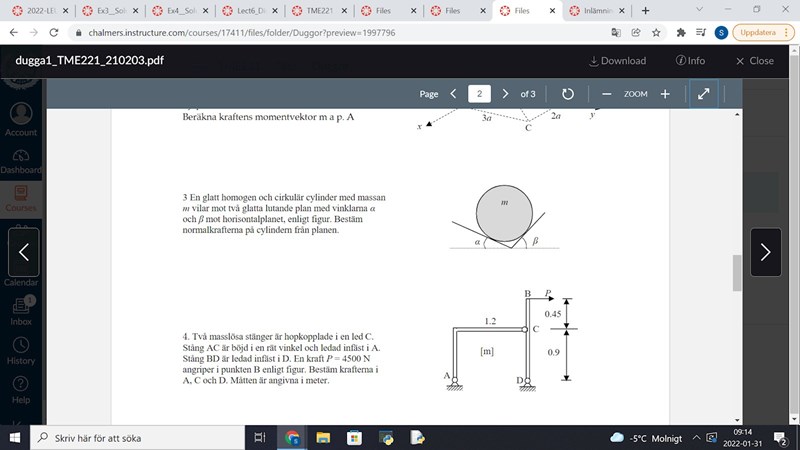Zoom in on the PDF
800x450 pixels.
(665, 94)
